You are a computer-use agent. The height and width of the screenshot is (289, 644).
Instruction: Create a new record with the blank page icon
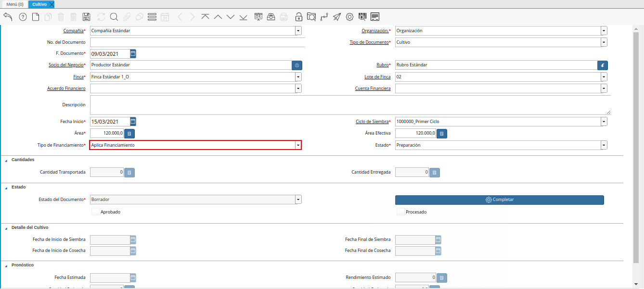coord(36,17)
